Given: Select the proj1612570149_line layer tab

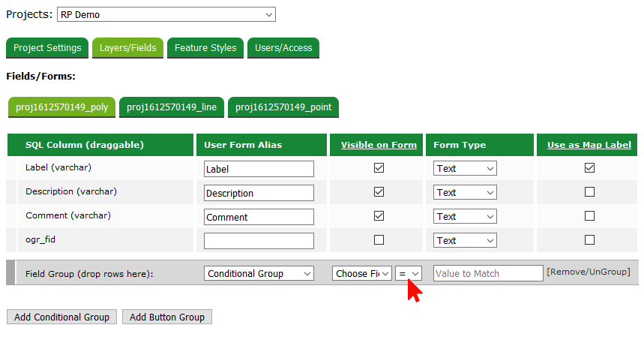Looking at the screenshot, I should 172,107.
